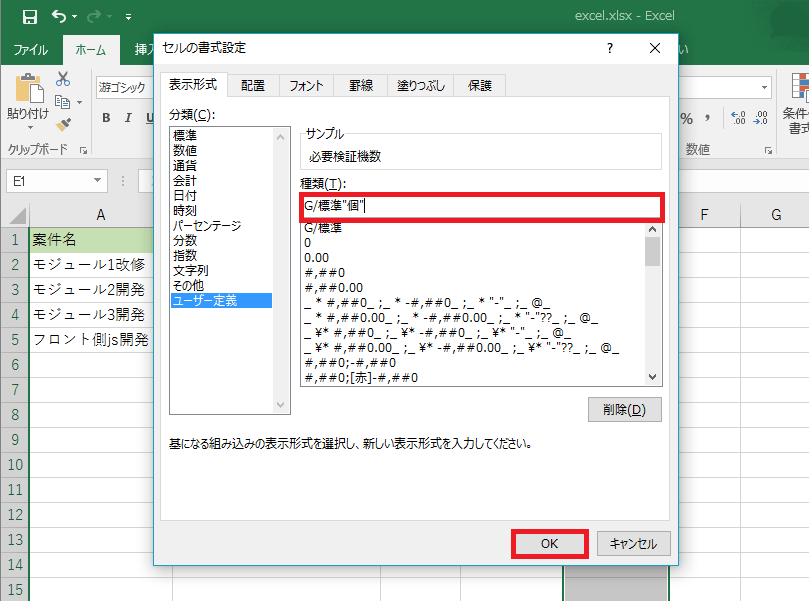Select the ホーム ribbon tab
809x601 pixels.
point(91,50)
